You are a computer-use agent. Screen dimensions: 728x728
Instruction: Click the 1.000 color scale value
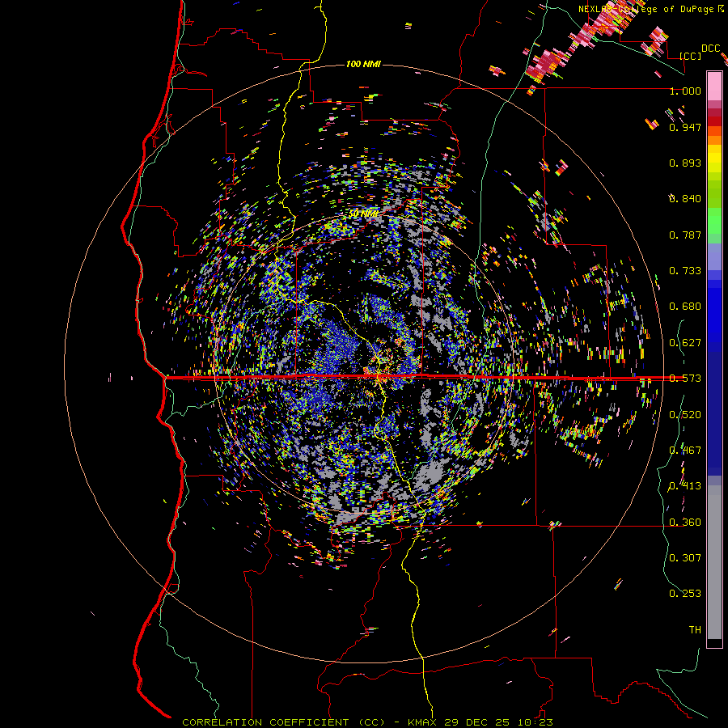click(685, 91)
